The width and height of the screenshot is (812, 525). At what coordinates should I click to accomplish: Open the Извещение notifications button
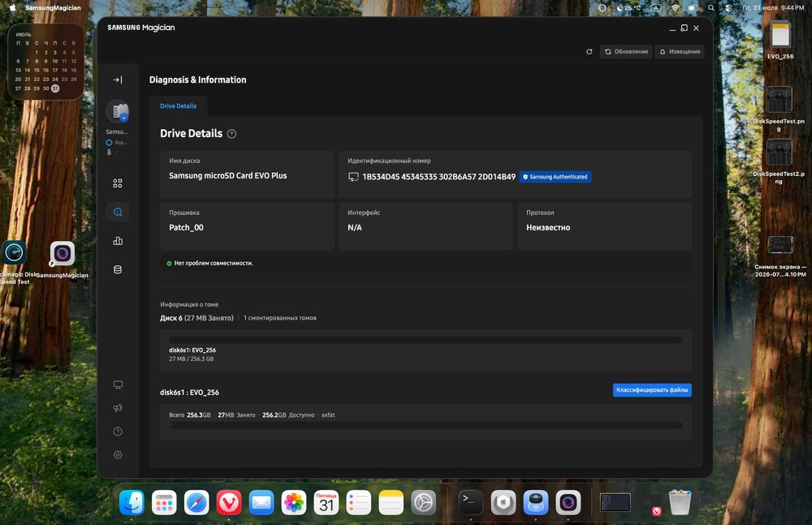(680, 52)
